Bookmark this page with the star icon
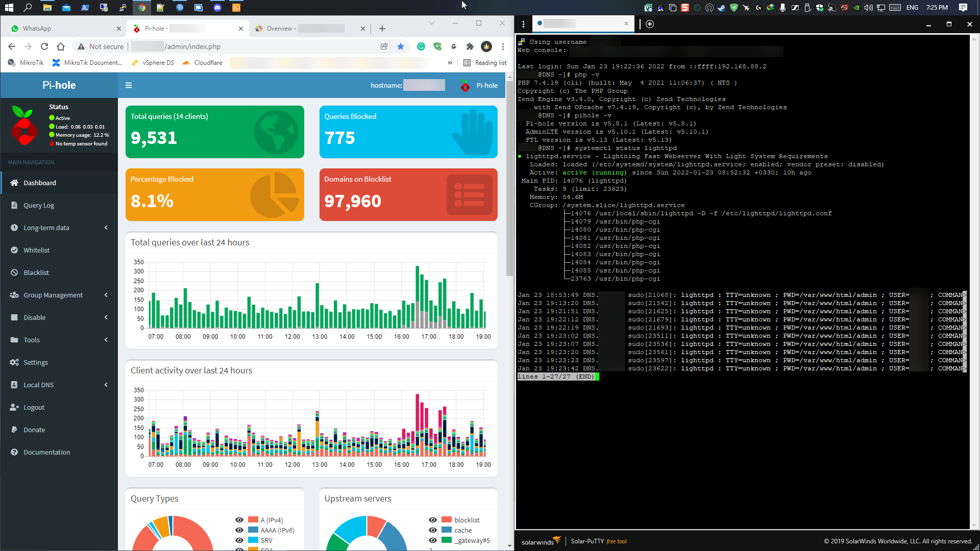The image size is (980, 551). [401, 46]
